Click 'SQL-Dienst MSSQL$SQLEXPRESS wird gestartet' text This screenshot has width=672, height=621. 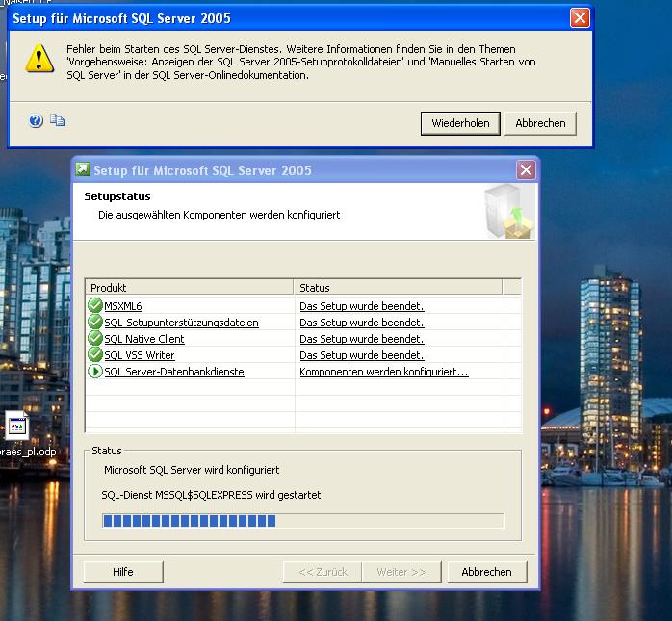click(x=211, y=495)
